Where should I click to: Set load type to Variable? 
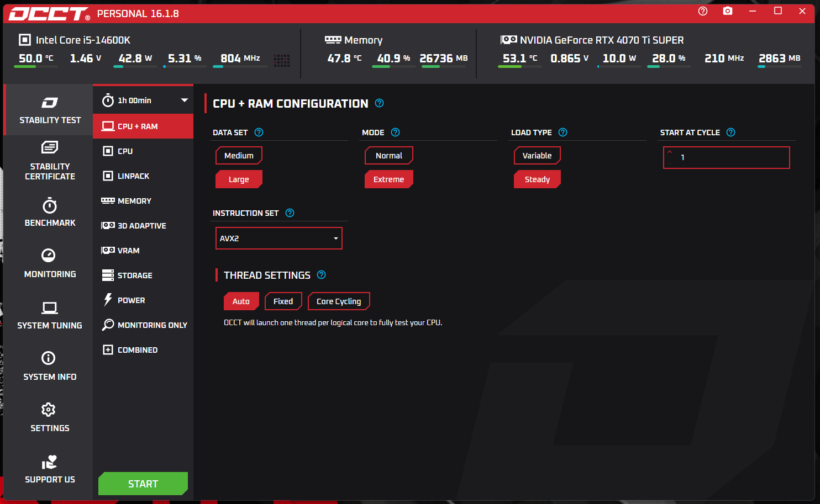pyautogui.click(x=537, y=156)
